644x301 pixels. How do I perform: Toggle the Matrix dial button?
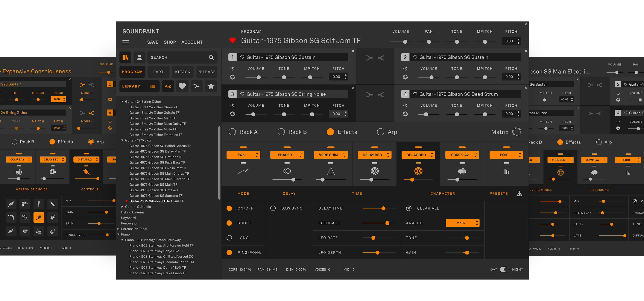(517, 132)
